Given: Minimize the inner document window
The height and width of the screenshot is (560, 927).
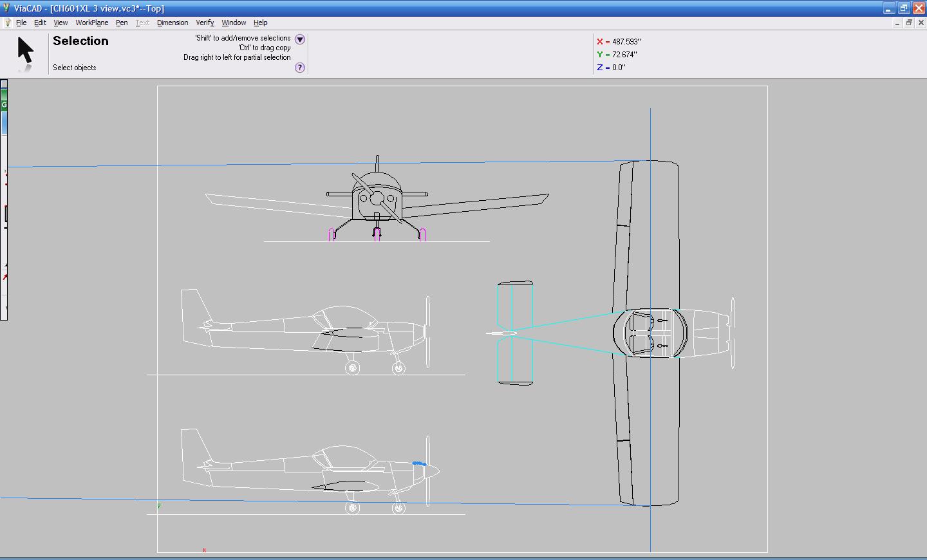Looking at the screenshot, I should tap(897, 23).
